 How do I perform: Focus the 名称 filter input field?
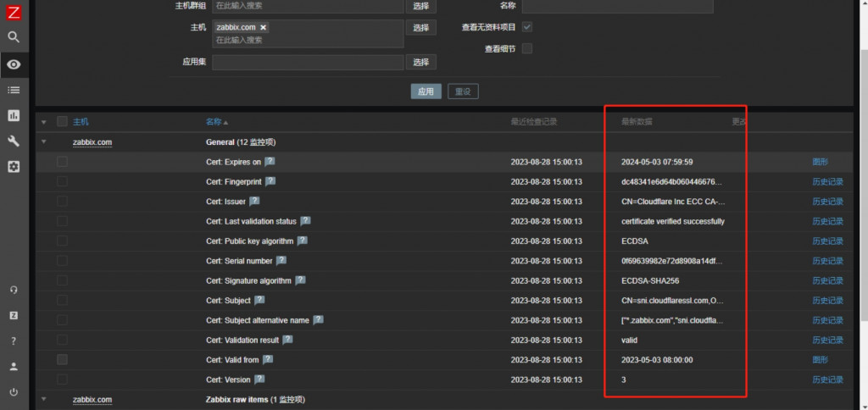[617, 6]
